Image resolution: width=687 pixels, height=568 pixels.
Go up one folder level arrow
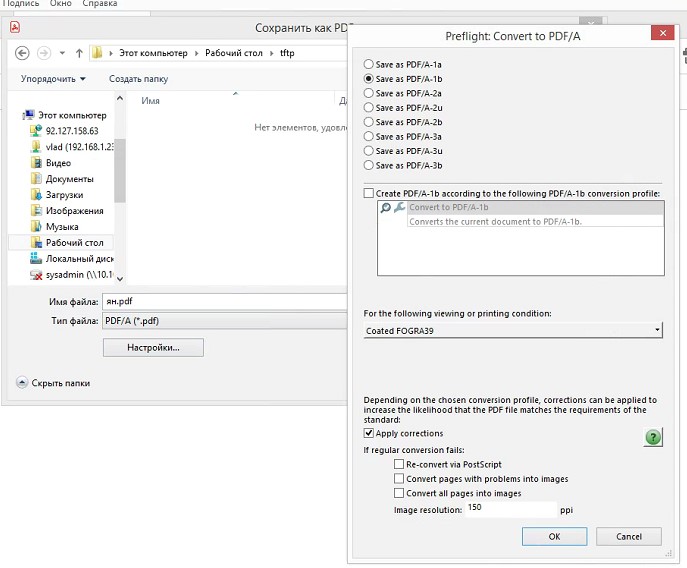point(79,53)
